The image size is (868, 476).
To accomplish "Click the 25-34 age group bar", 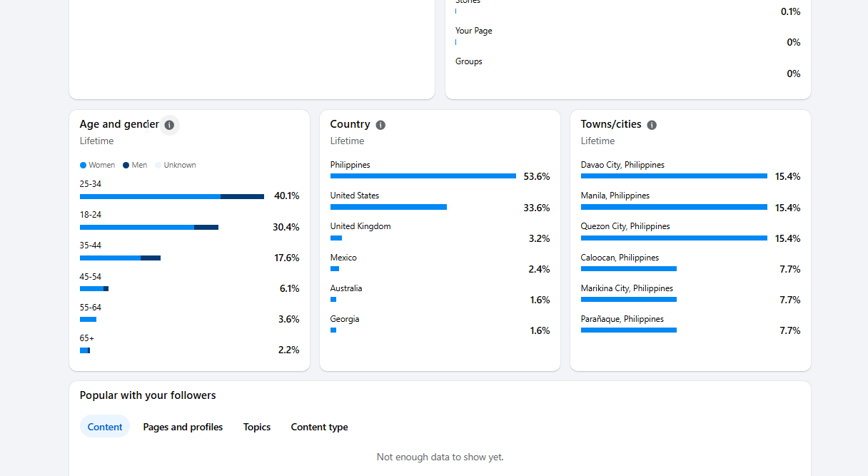I will click(172, 196).
